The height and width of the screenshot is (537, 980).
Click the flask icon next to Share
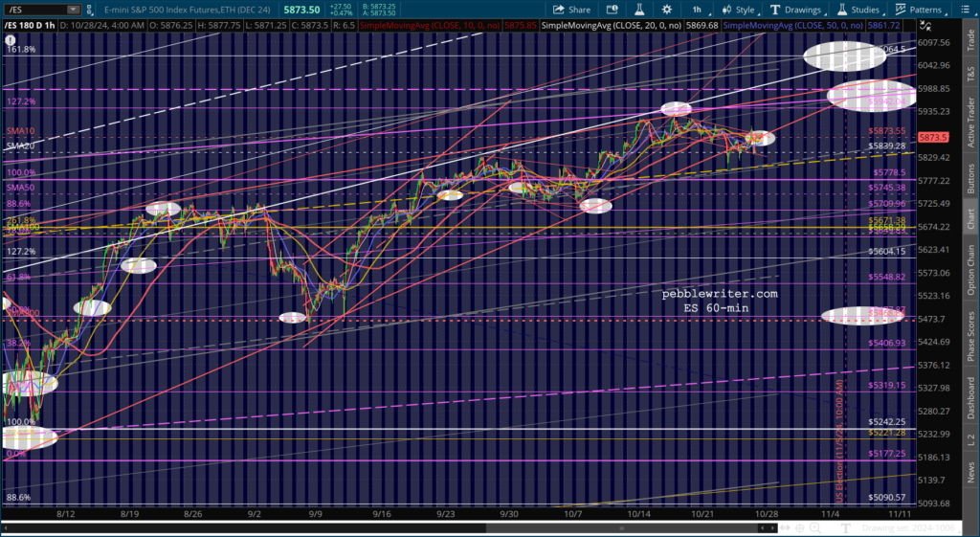[639, 10]
